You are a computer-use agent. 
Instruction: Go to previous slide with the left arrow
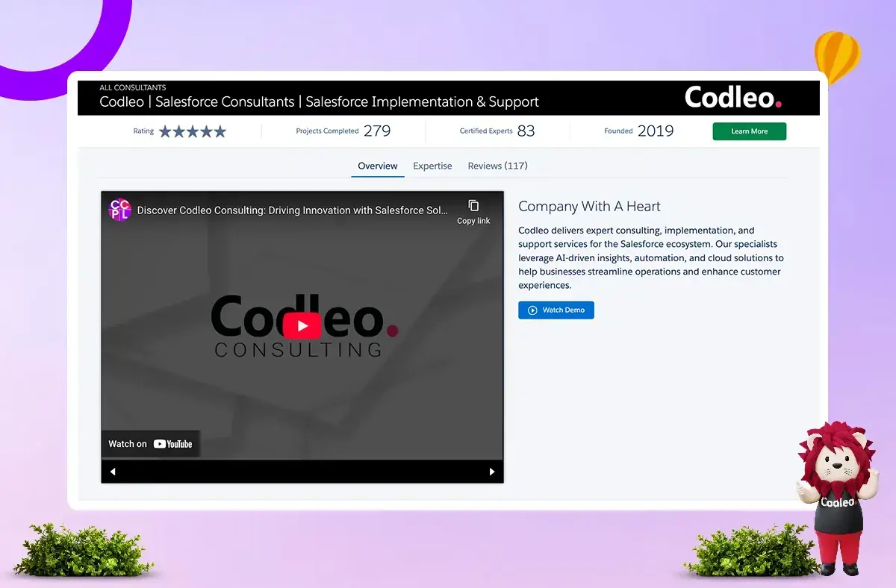(113, 472)
